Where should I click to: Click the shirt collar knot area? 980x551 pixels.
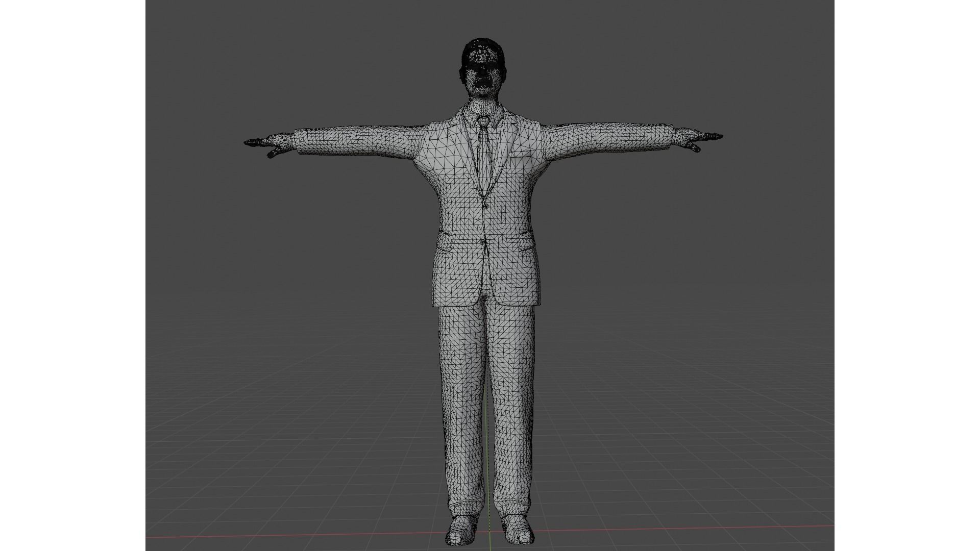[x=483, y=121]
